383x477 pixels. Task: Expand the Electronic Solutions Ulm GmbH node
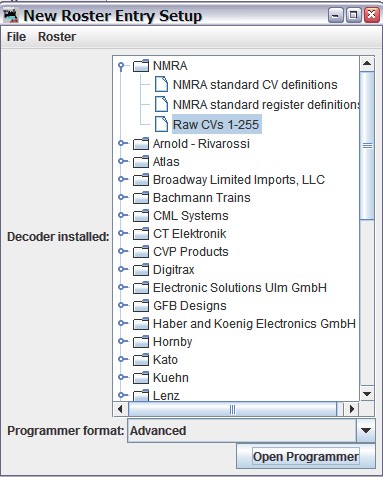pyautogui.click(x=123, y=287)
